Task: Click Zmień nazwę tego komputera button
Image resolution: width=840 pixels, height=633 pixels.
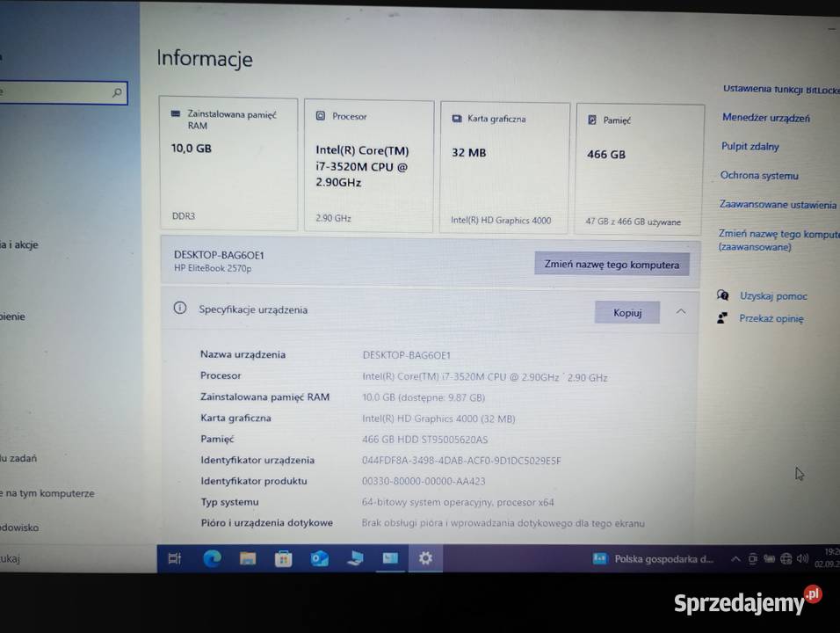Action: coord(612,264)
